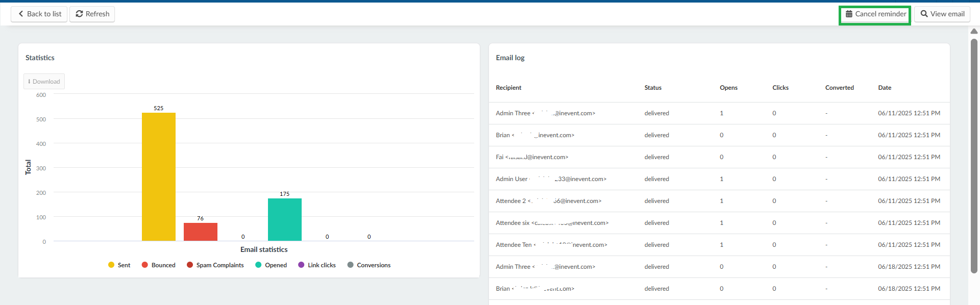The height and width of the screenshot is (305, 980).
Task: Click the Opens column header
Action: pyautogui.click(x=728, y=88)
